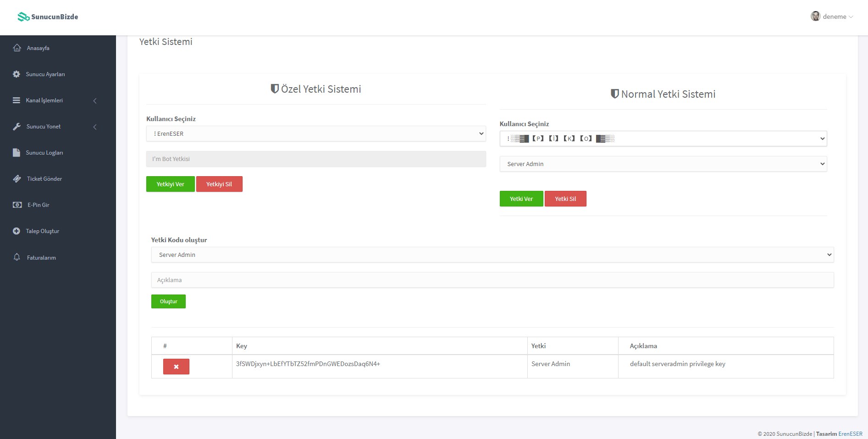This screenshot has width=868, height=439.
Task: Click the red Yetki Sil button
Action: tap(565, 199)
